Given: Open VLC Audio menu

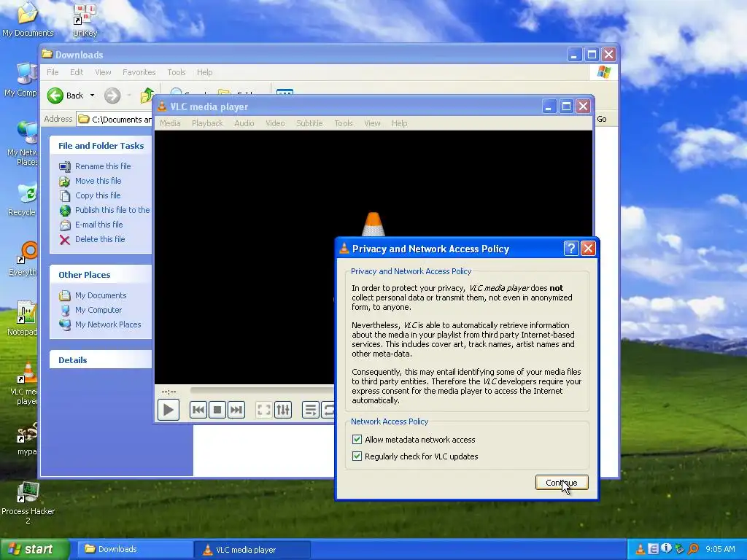Looking at the screenshot, I should click(244, 123).
